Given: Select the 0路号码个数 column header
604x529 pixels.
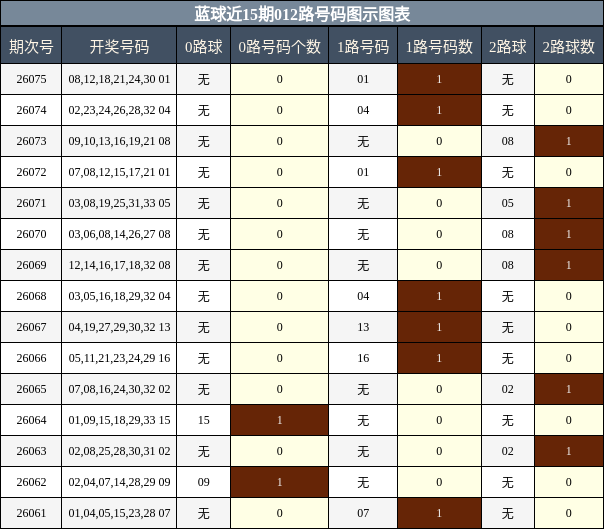Looking at the screenshot, I should pyautogui.click(x=279, y=47).
